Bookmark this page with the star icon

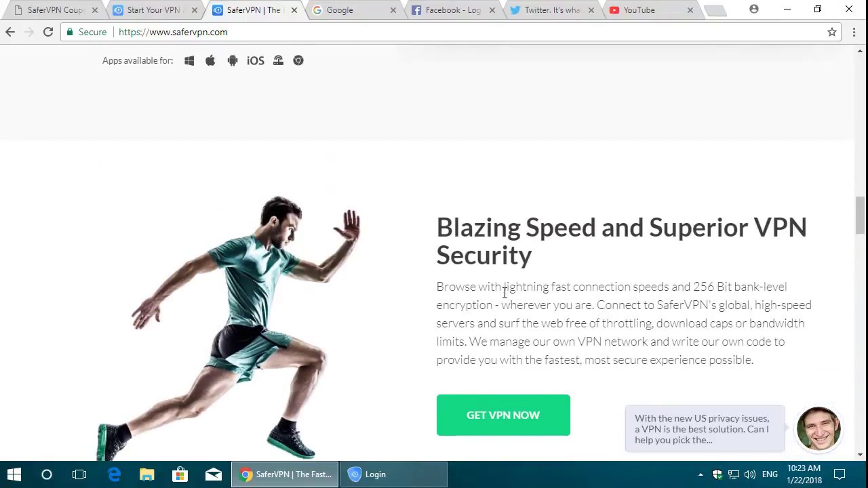832,32
